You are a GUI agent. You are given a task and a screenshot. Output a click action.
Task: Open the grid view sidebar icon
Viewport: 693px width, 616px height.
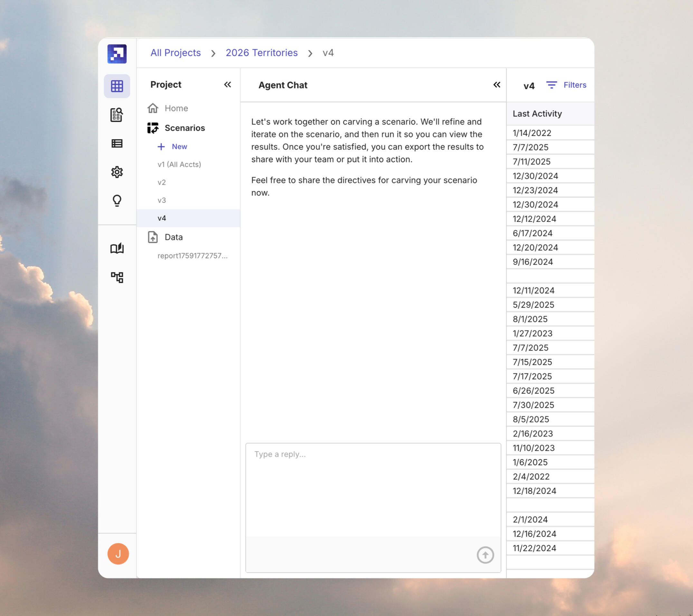[x=117, y=86]
